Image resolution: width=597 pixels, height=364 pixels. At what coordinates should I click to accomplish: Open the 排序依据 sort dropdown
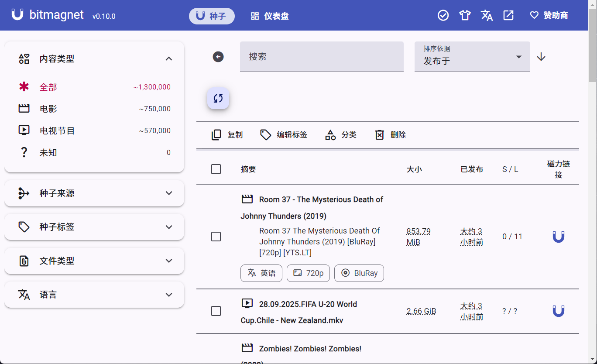click(x=472, y=57)
